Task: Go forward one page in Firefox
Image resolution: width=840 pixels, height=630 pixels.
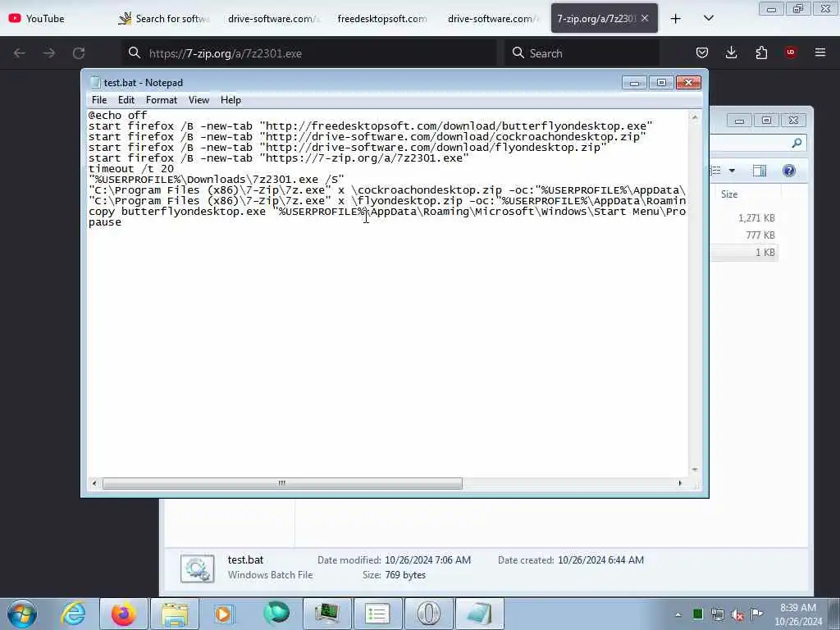Action: (48, 53)
